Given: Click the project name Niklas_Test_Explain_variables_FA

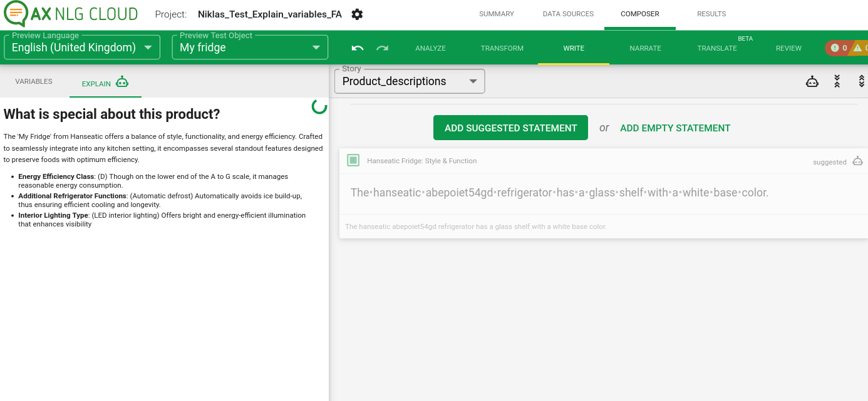Looking at the screenshot, I should pyautogui.click(x=270, y=14).
